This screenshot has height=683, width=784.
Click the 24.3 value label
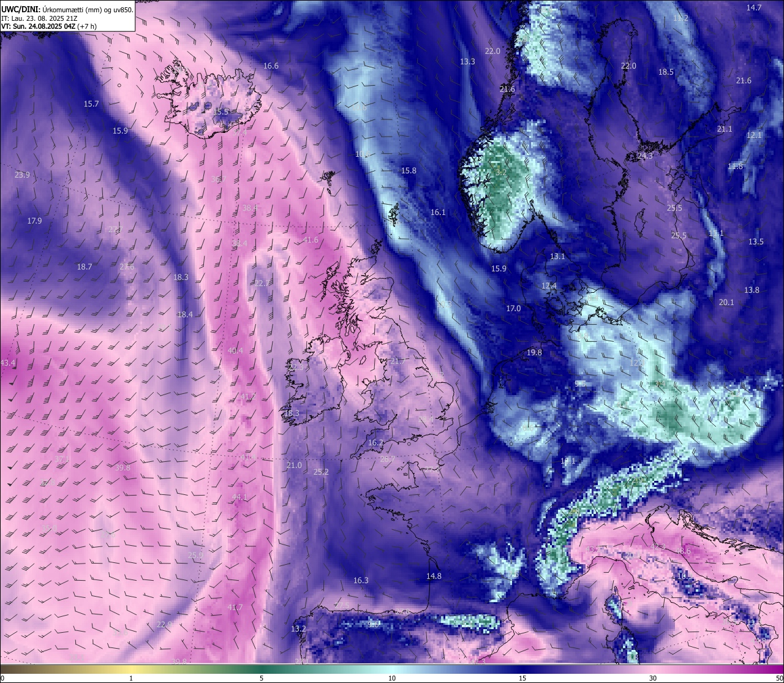645,156
